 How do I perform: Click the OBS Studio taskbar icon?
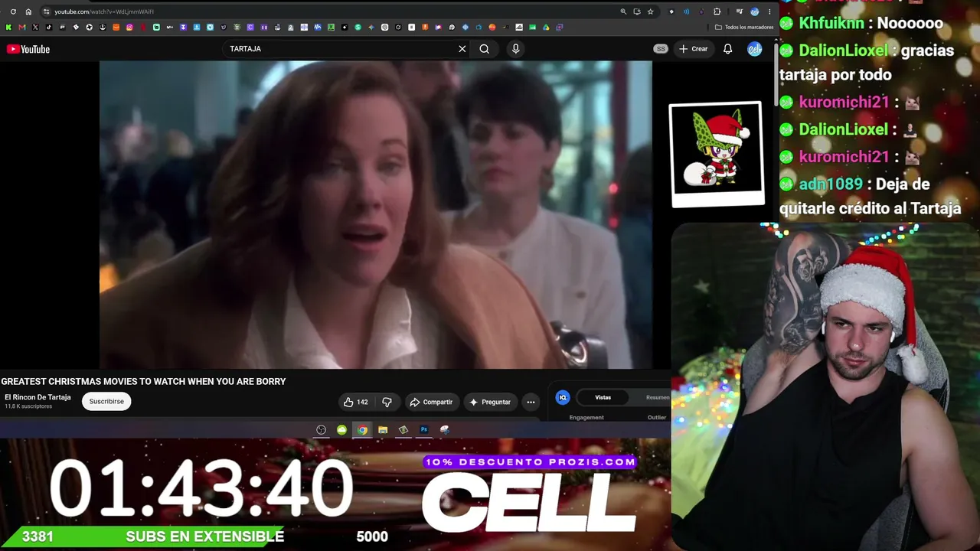322,430
